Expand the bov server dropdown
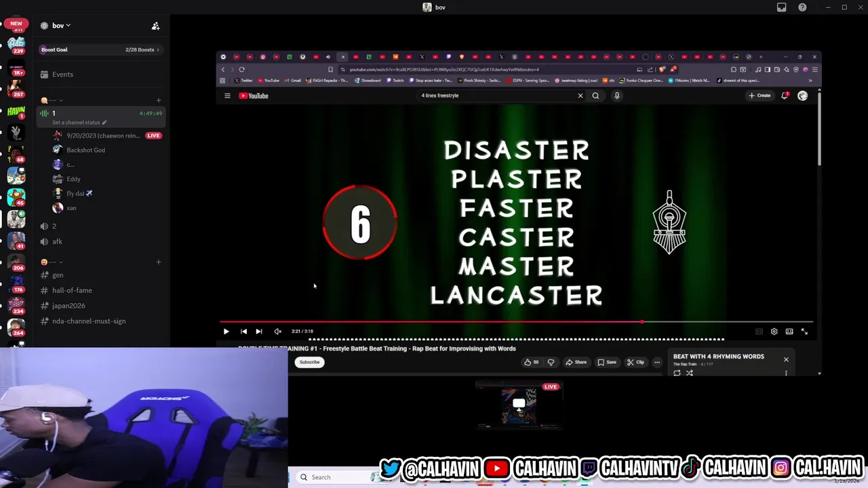Screen dimensions: 868x488 point(61,26)
